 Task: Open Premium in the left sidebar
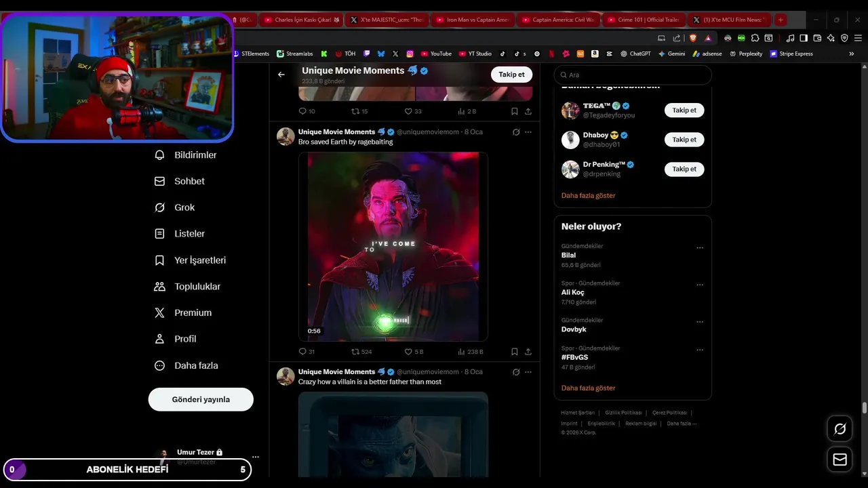coord(184,313)
